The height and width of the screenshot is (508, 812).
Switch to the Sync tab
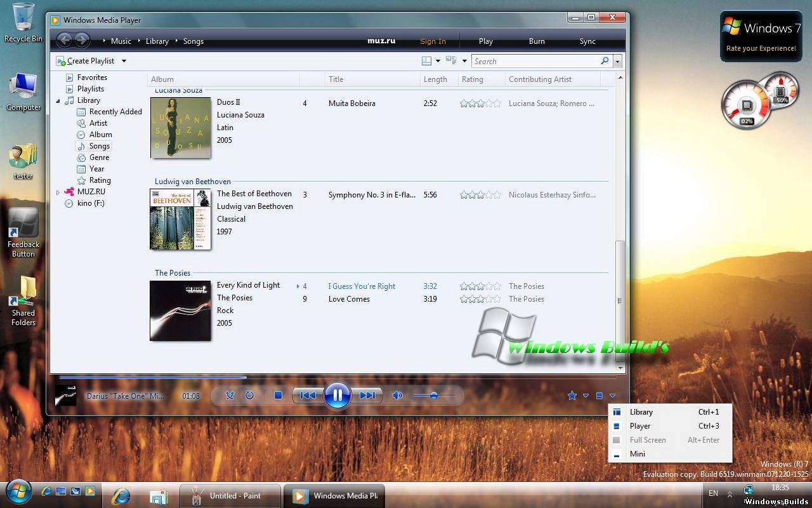pos(587,41)
